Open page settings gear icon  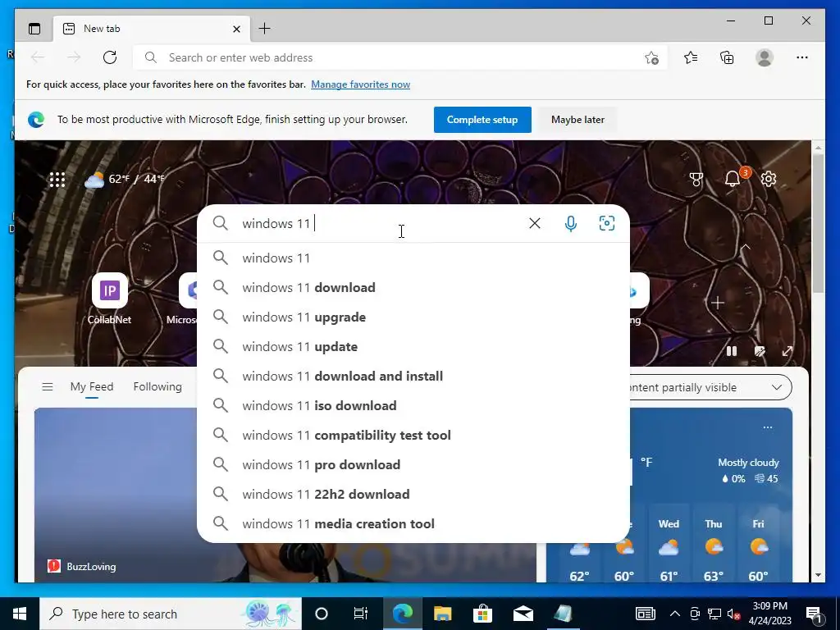[768, 179]
